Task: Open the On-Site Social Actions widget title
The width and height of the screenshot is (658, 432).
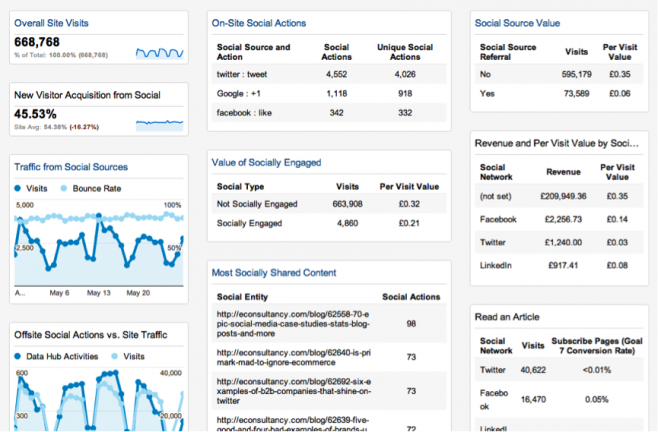Action: coord(259,23)
